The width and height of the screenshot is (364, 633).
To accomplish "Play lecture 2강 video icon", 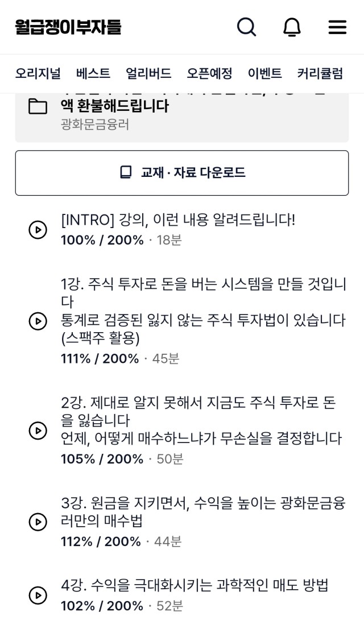I will [x=38, y=431].
